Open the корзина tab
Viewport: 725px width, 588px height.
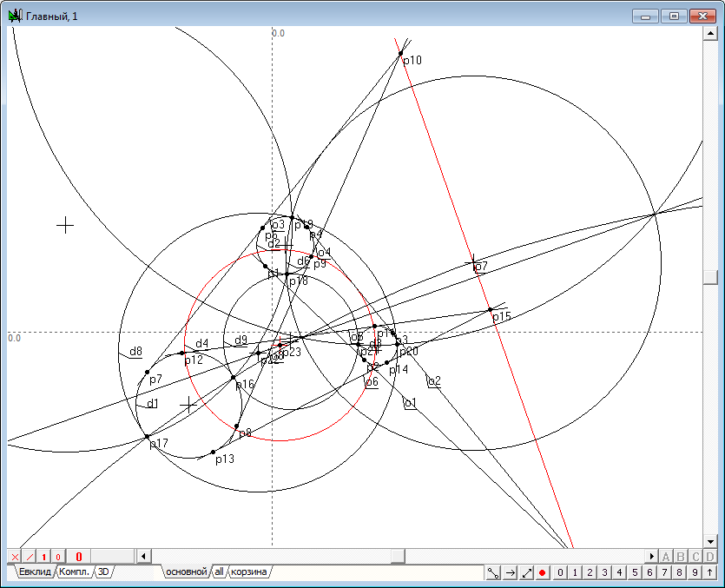tap(248, 571)
